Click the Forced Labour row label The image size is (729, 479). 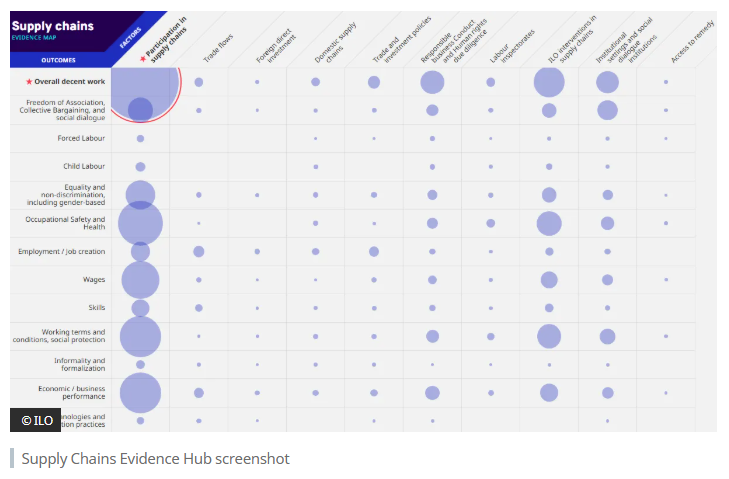[82, 139]
